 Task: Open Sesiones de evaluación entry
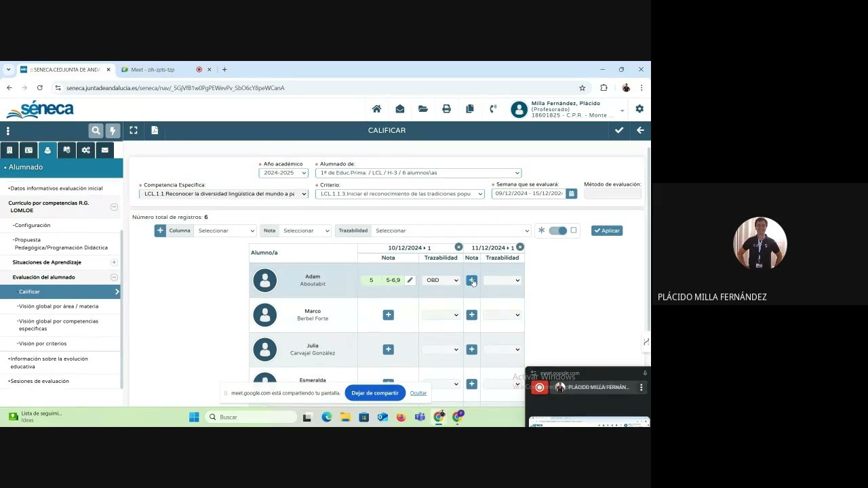(x=39, y=381)
